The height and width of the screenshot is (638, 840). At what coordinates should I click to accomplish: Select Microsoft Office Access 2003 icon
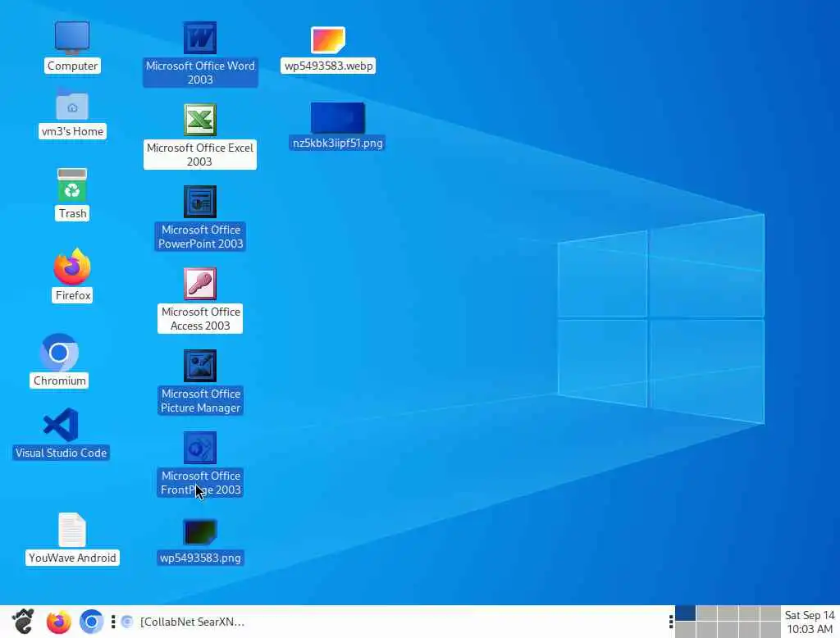click(200, 284)
